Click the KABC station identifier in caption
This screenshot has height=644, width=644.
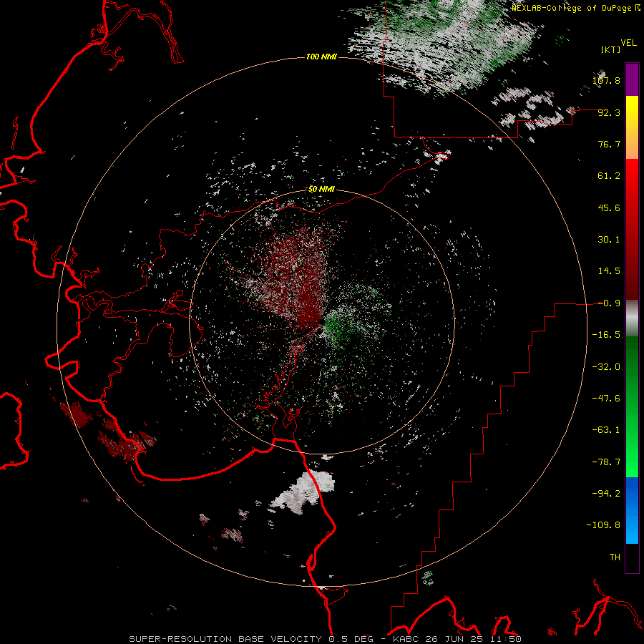(x=405, y=639)
